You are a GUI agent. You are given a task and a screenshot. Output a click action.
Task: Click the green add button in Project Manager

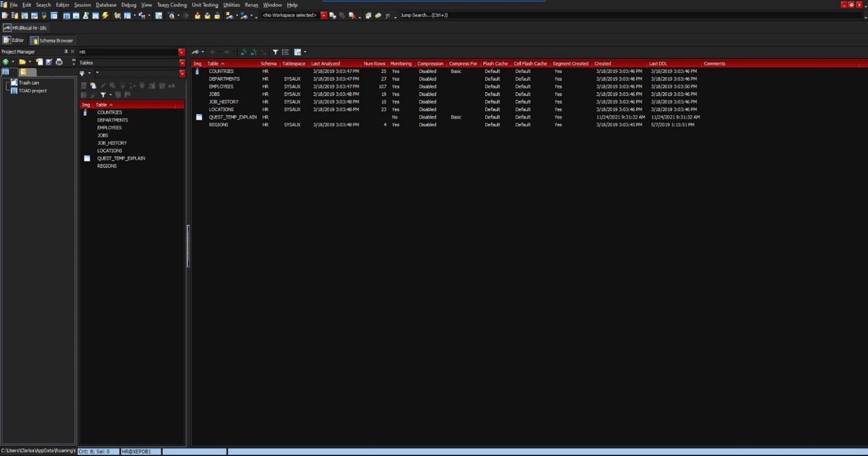click(x=5, y=62)
